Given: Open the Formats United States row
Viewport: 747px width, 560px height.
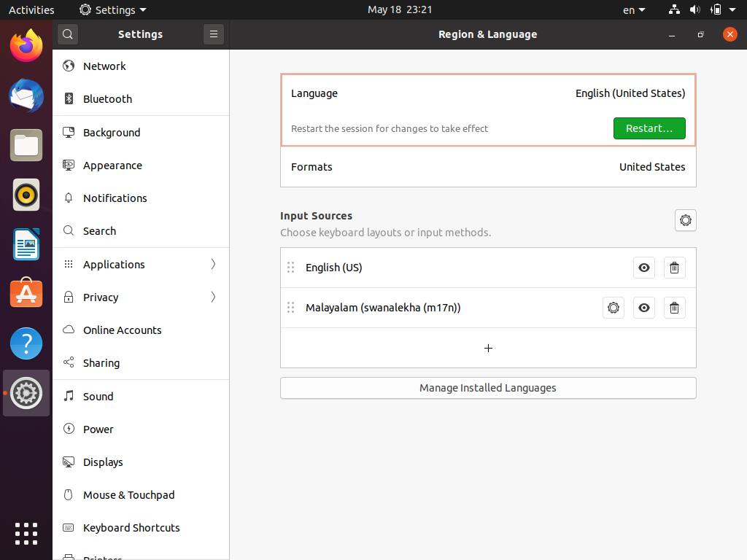Looking at the screenshot, I should 488,167.
